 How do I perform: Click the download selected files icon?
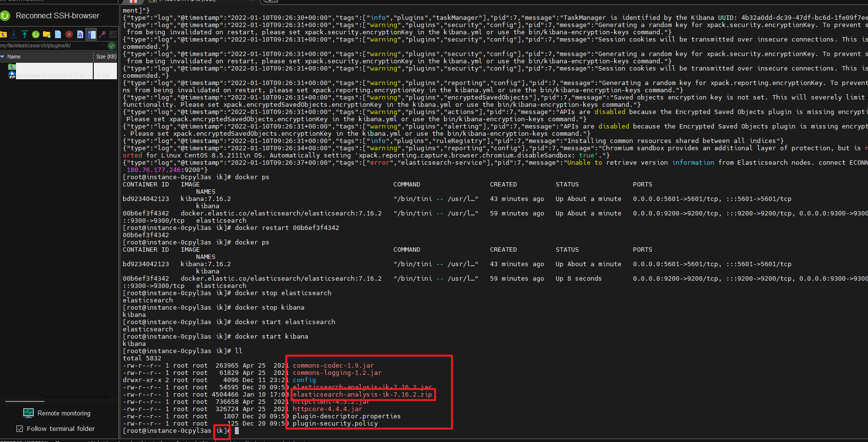14,34
